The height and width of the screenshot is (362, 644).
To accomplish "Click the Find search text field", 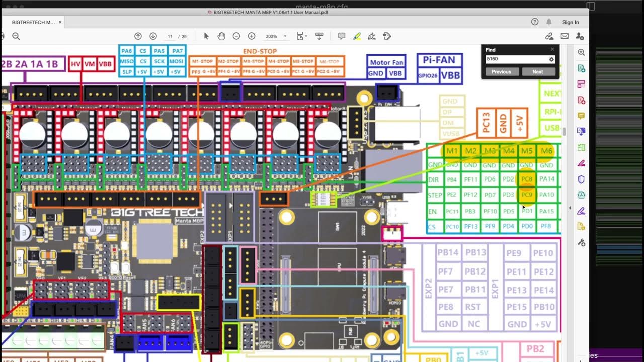I will coord(517,59).
